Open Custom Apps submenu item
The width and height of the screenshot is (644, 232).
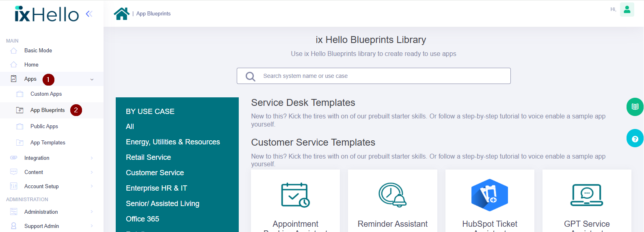click(x=46, y=94)
